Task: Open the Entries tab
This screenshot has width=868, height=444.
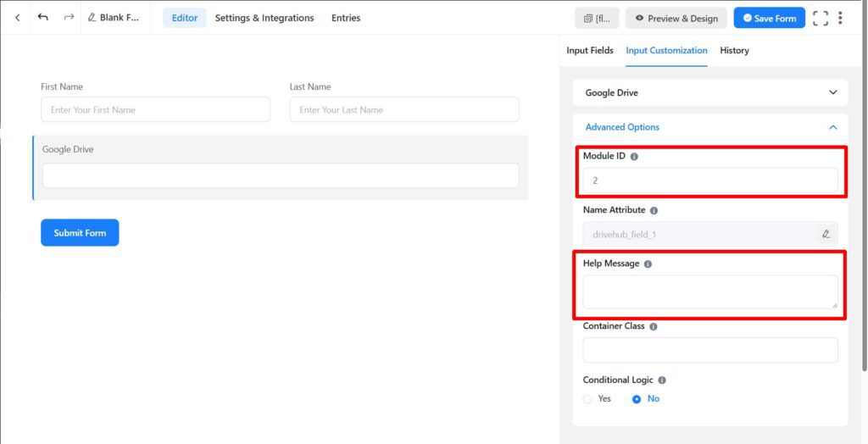Action: 346,18
